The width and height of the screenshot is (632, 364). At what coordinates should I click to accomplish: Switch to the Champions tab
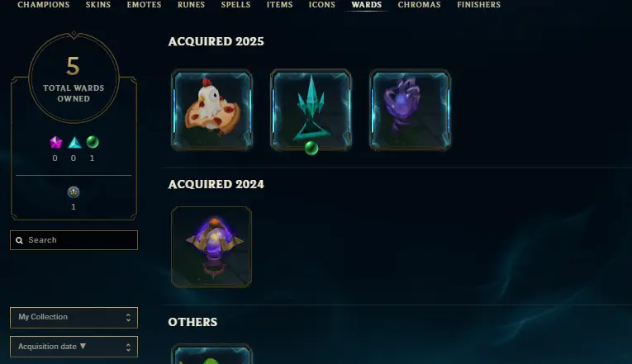coord(44,5)
